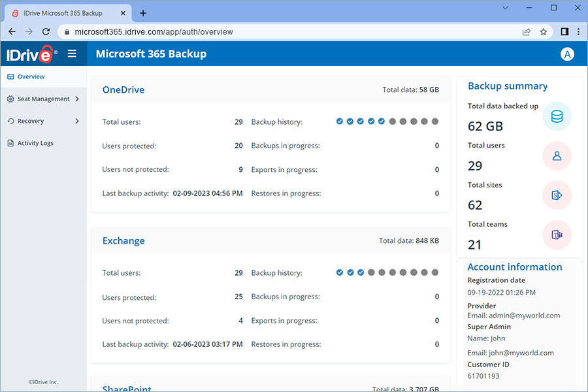Click the user icon beside Total users count

coord(557,155)
